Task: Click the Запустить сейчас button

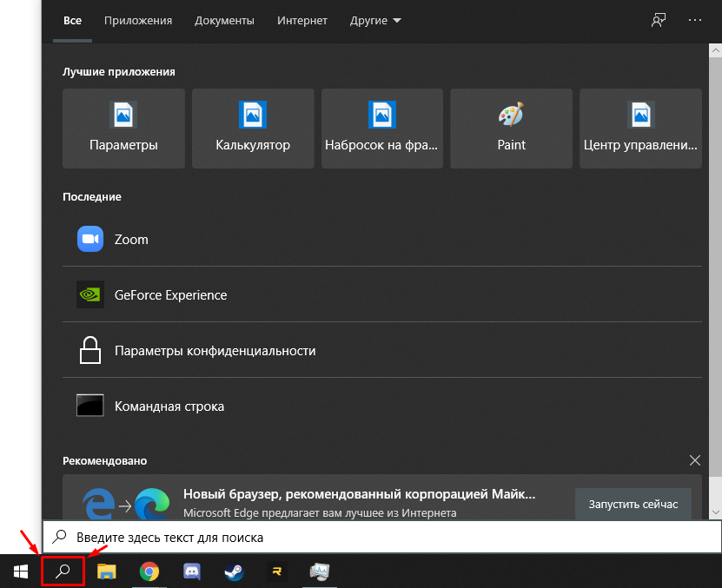Action: click(633, 505)
